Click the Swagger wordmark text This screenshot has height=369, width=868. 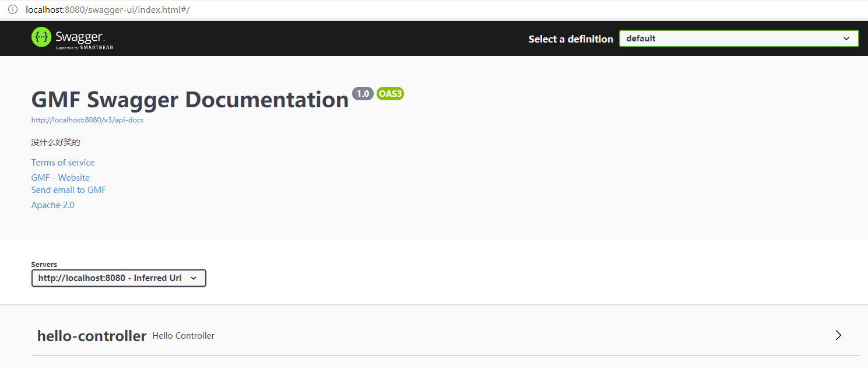point(79,37)
